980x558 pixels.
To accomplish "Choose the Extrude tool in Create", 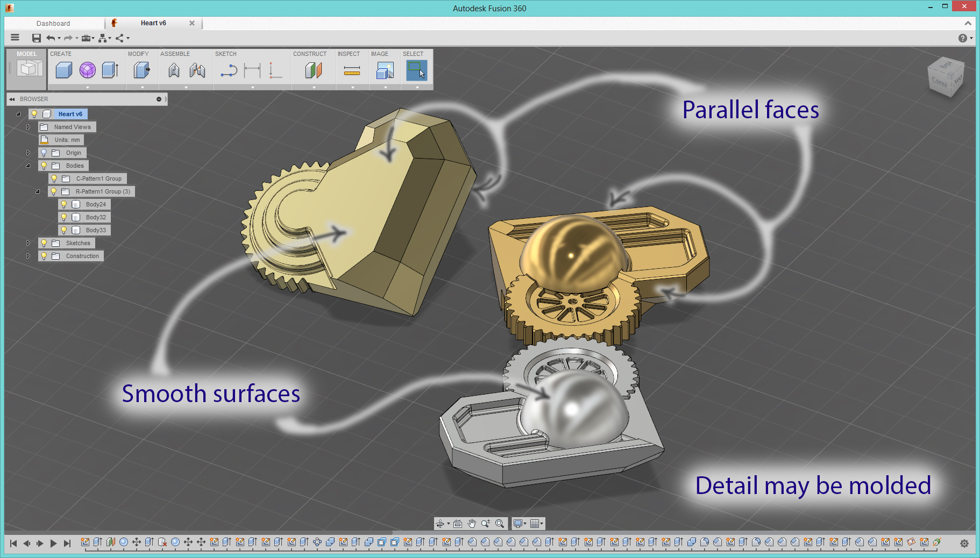I will [110, 70].
